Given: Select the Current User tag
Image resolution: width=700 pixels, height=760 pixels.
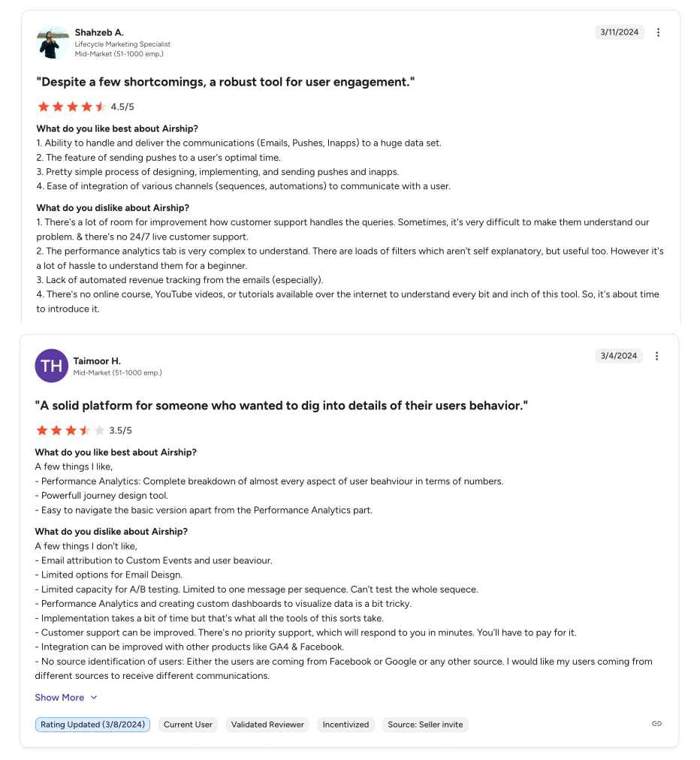Looking at the screenshot, I should [x=188, y=724].
